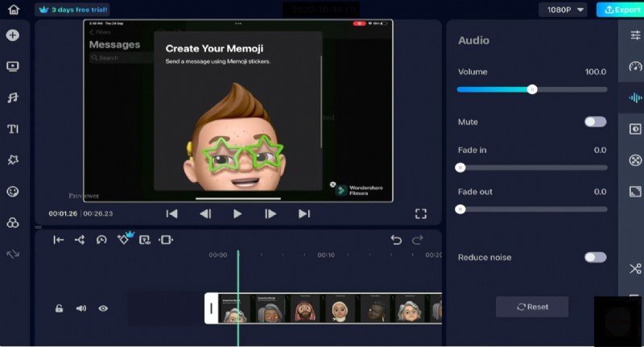
Task: Open the transitions arrows icon
Action: [13, 254]
